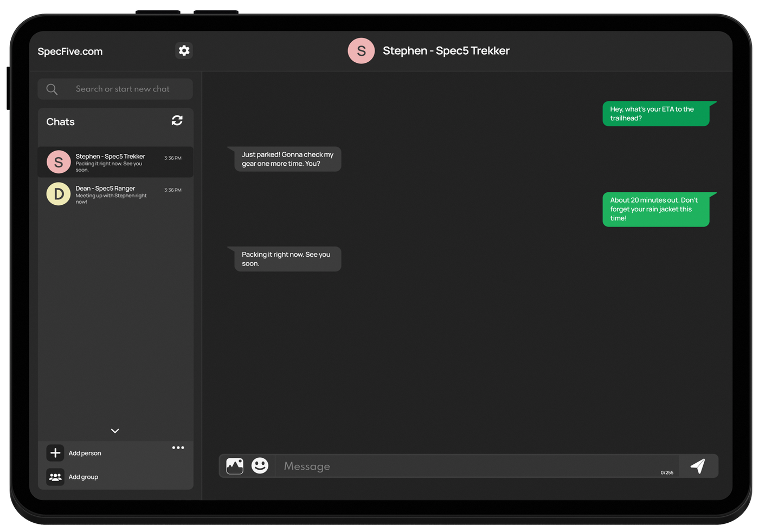Open the emoji picker
This screenshot has height=532, width=759.
(260, 466)
